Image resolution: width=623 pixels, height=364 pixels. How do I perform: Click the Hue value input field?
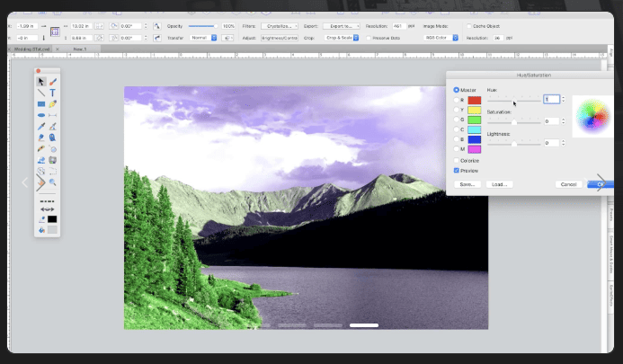pyautogui.click(x=551, y=100)
